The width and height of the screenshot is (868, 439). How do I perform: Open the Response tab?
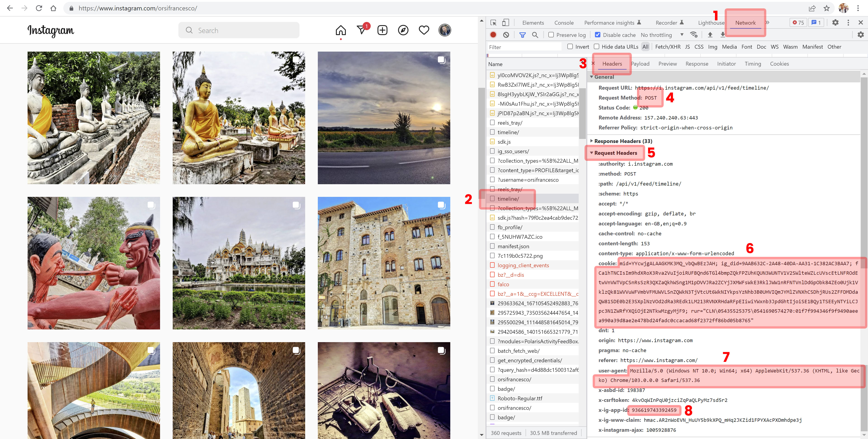click(x=696, y=64)
